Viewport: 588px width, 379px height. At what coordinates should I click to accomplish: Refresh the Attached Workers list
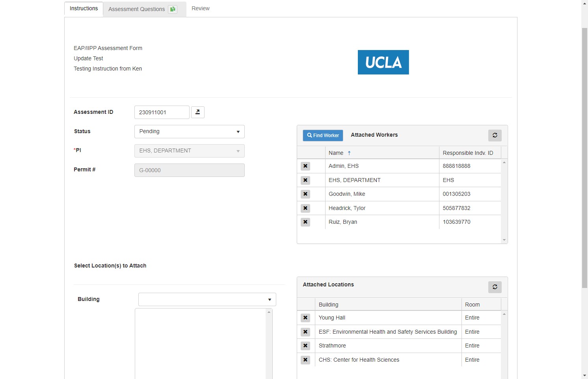495,135
